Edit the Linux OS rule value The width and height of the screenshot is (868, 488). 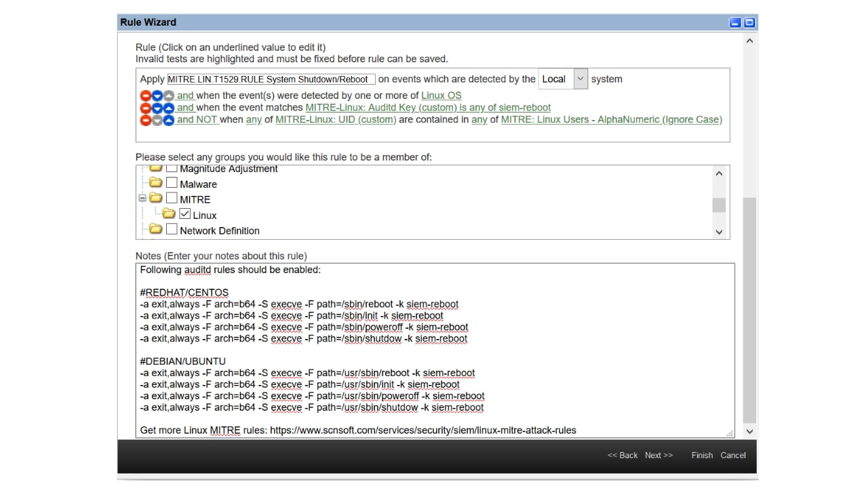(x=441, y=96)
